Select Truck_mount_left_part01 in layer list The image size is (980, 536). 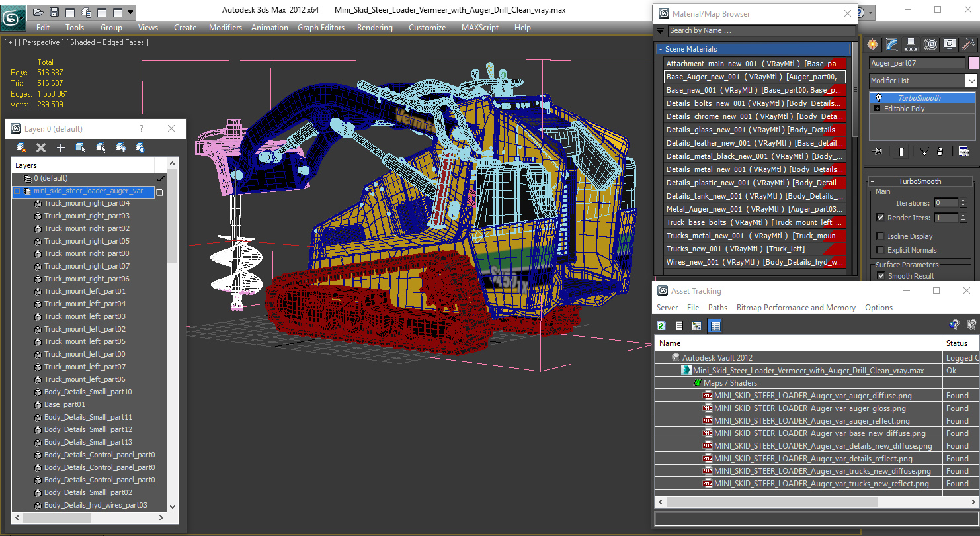(85, 291)
